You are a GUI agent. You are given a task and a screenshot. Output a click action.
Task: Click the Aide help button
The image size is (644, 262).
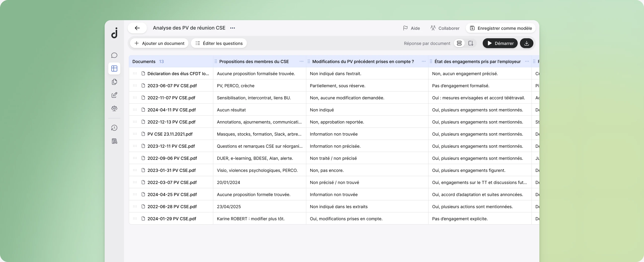(x=411, y=28)
